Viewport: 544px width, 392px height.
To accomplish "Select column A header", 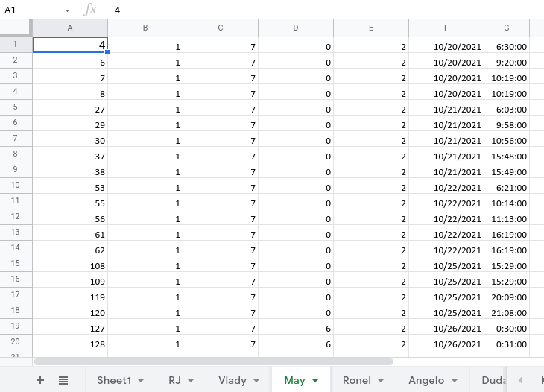I will point(70,28).
